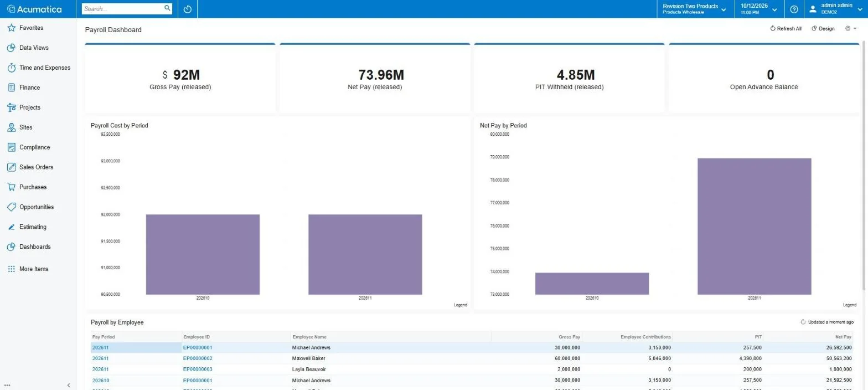
Task: Click the search magnifier icon
Action: [x=167, y=8]
